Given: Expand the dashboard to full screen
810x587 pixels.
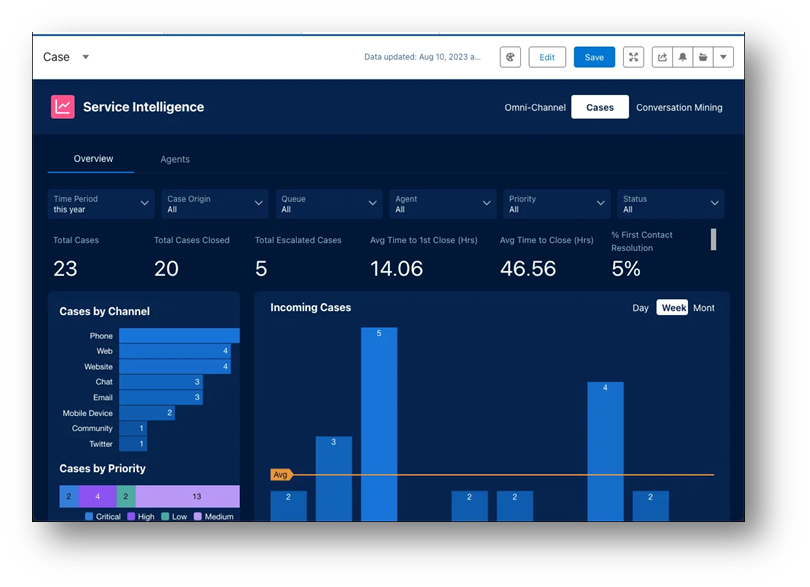Looking at the screenshot, I should pos(633,57).
